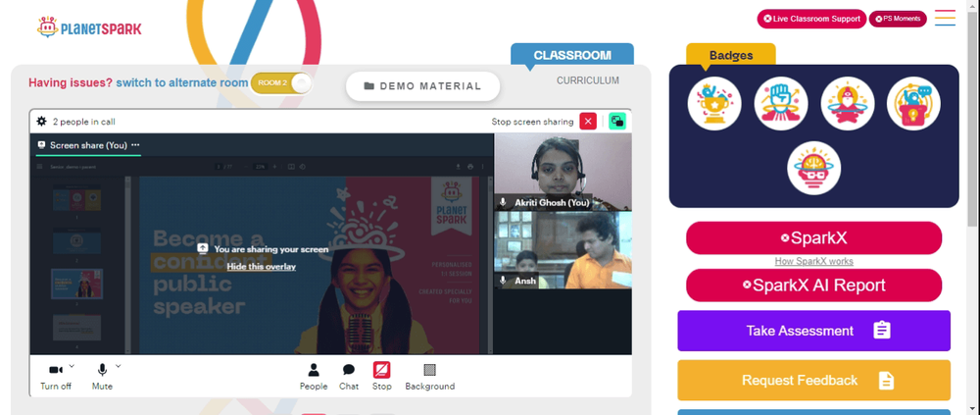Click 'Having issues?' text

coord(71,82)
